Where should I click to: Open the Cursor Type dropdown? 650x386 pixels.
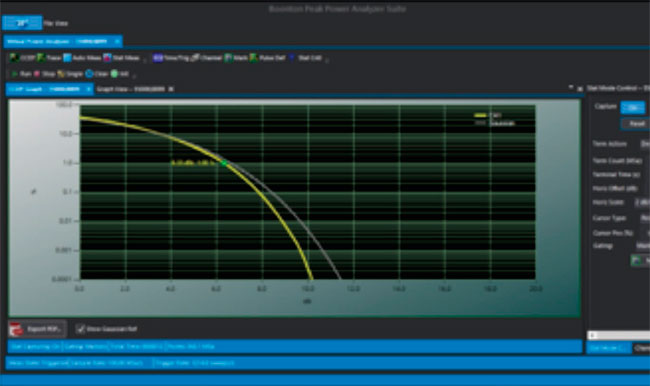(645, 218)
